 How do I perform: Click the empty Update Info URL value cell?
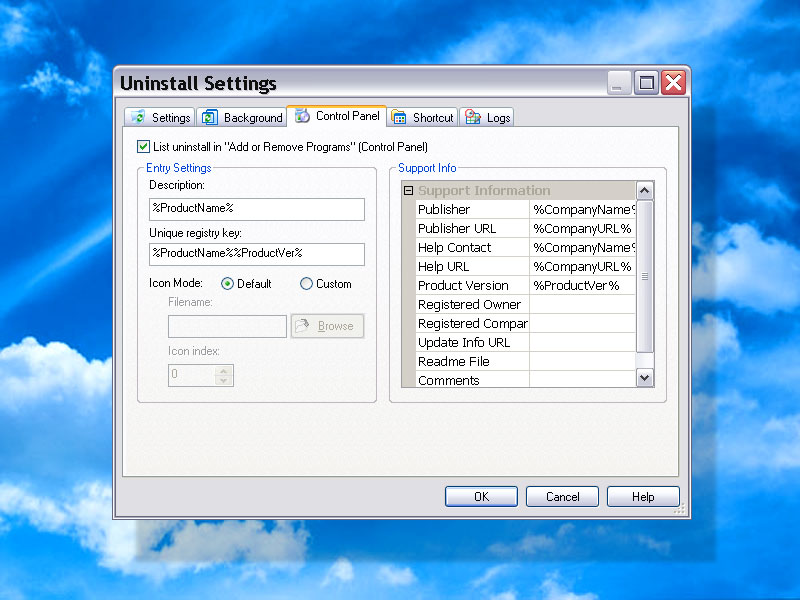coord(582,342)
